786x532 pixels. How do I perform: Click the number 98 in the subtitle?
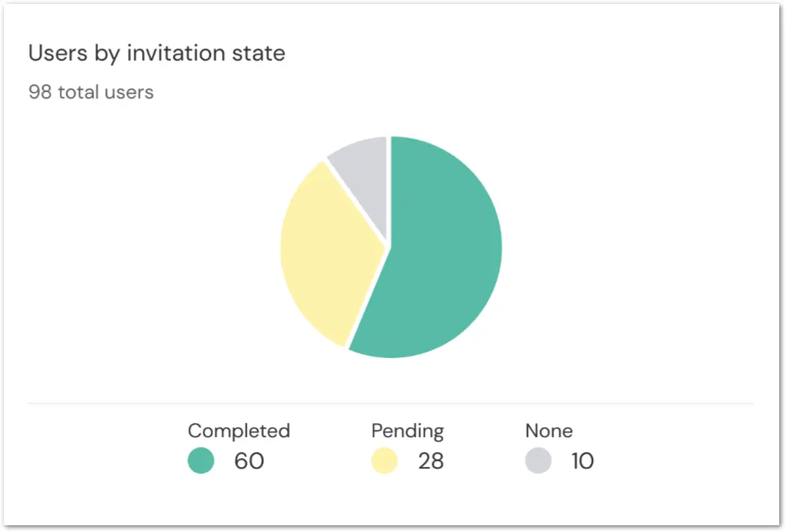[40, 92]
